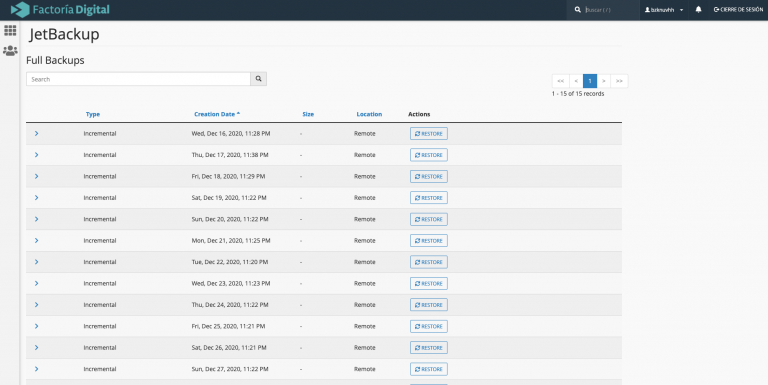The width and height of the screenshot is (768, 385).
Task: Expand the Sat, Dec 26, 2020 backup row
Action: pyautogui.click(x=37, y=347)
